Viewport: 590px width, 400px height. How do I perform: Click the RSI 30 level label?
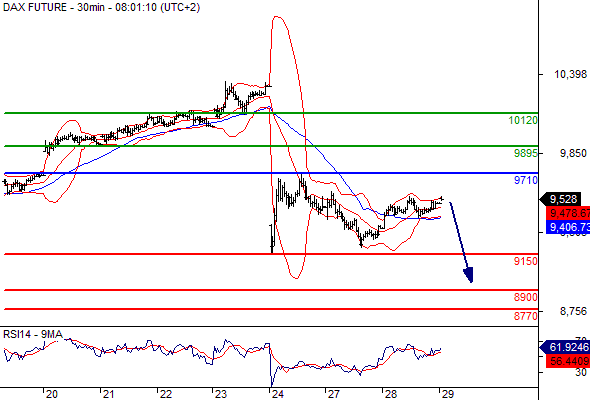pos(581,373)
